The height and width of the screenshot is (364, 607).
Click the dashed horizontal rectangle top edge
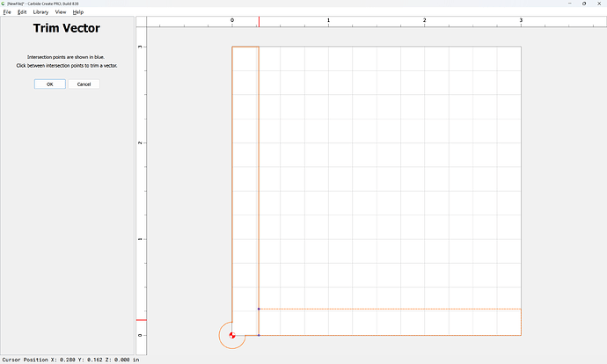tap(390, 309)
